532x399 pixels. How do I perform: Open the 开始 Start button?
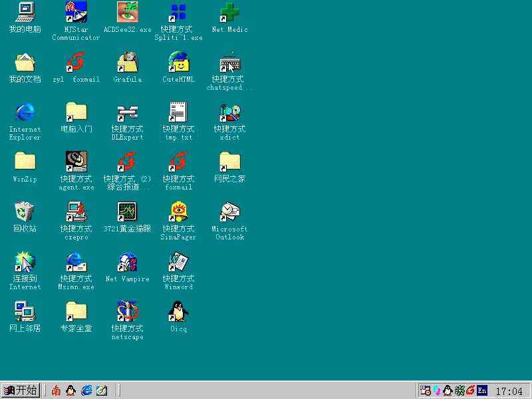click(x=20, y=390)
